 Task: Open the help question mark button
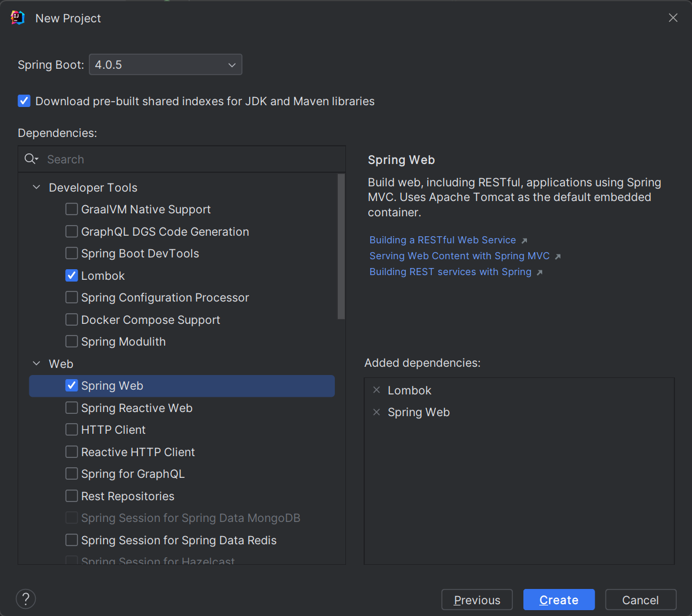coord(26,599)
